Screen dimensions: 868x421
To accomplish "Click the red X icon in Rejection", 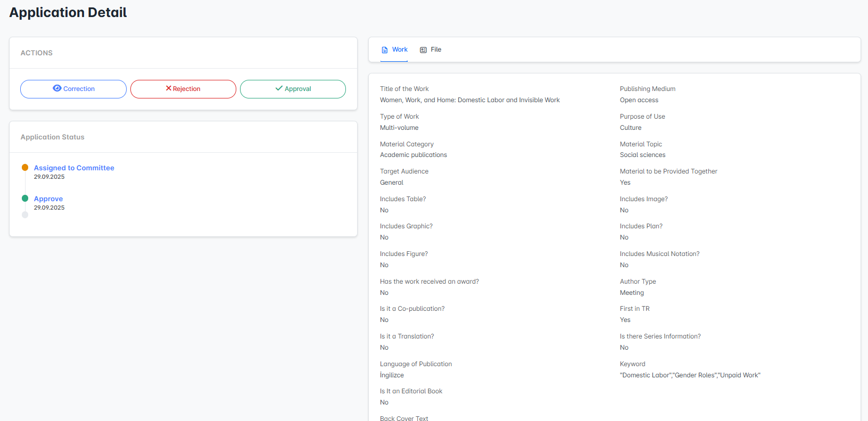I will coord(168,88).
